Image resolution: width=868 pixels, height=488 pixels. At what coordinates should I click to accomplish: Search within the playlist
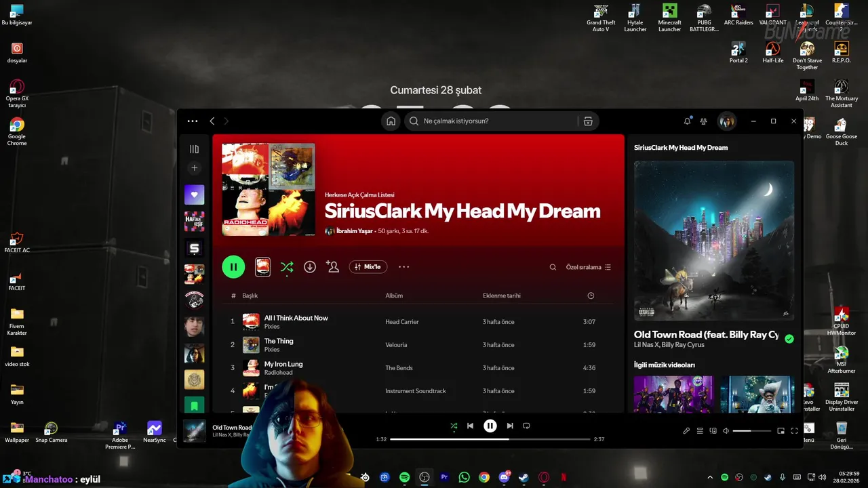pyautogui.click(x=553, y=267)
